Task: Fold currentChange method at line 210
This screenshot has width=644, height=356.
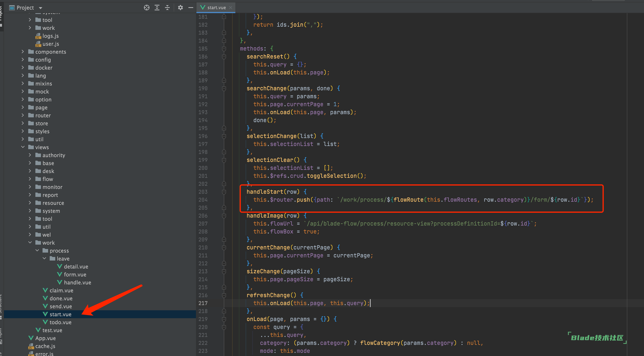Action: (224, 247)
